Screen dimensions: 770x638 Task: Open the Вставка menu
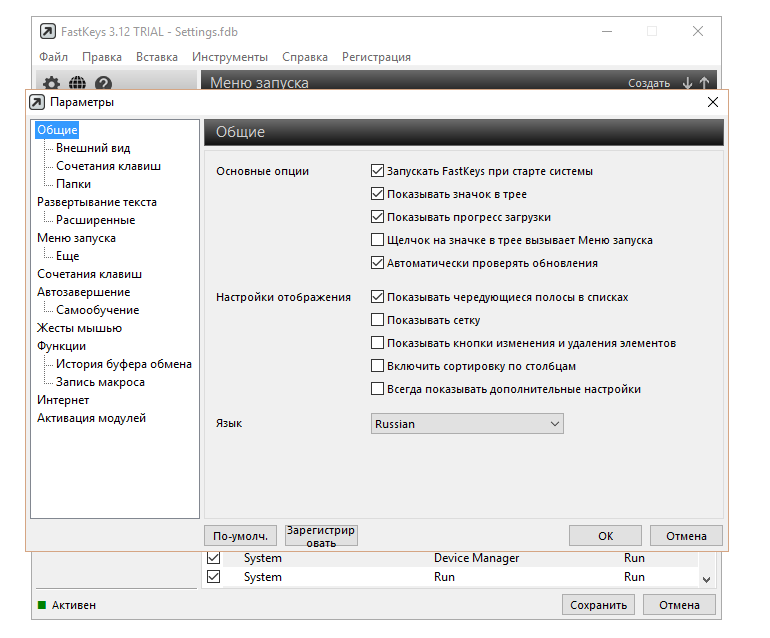(157, 57)
